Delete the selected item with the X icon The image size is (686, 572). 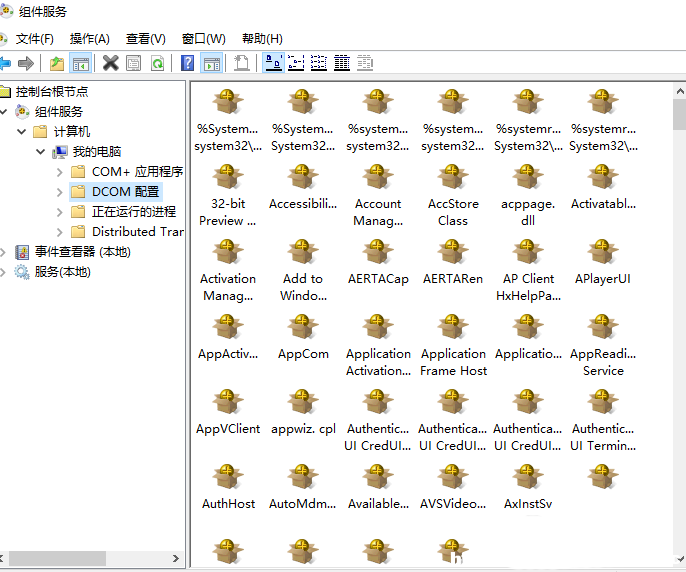110,63
